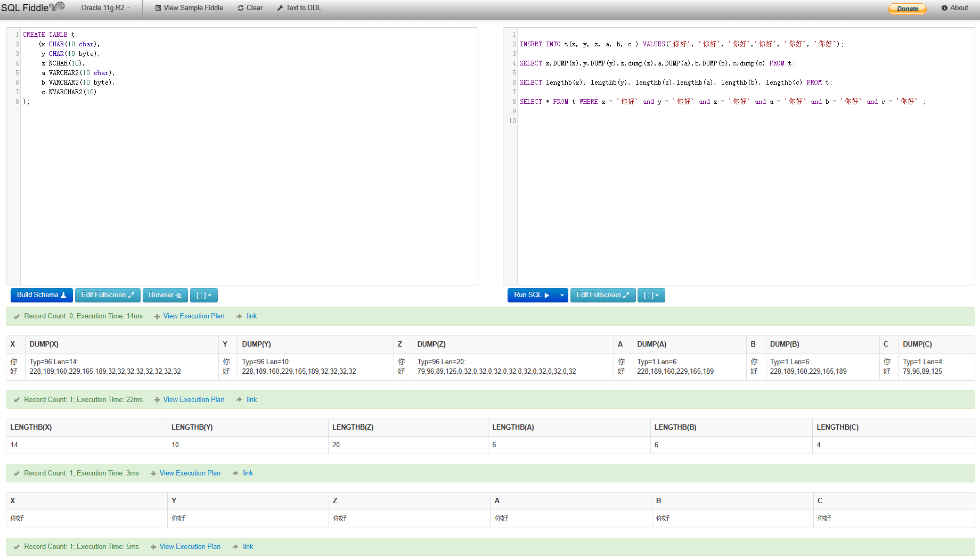Screen dimensions: 980x558
Task: Click share arrow icon in 5ms result bar
Action: (235, 547)
